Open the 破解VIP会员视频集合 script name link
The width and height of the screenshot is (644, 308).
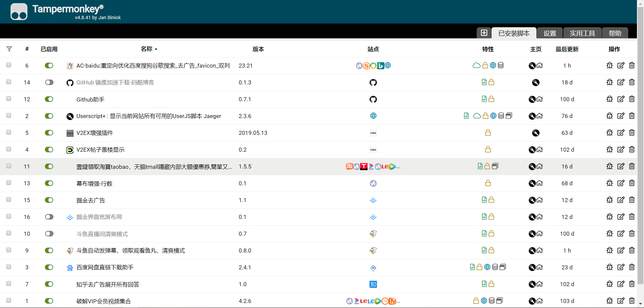103,301
